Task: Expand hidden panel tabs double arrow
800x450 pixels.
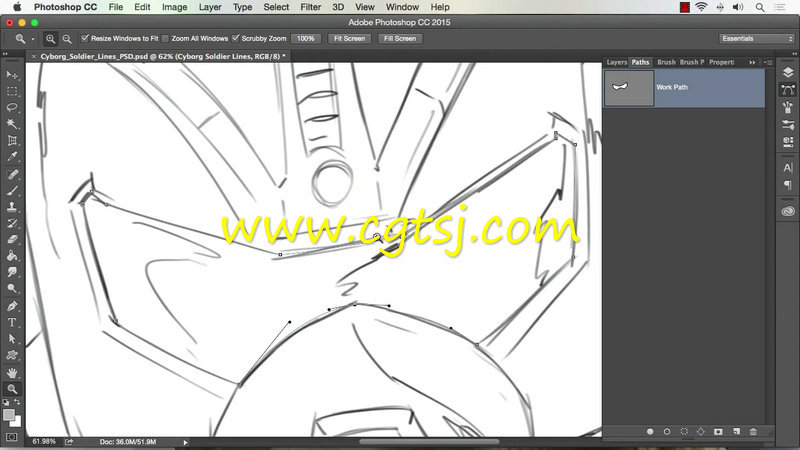Action: [752, 62]
